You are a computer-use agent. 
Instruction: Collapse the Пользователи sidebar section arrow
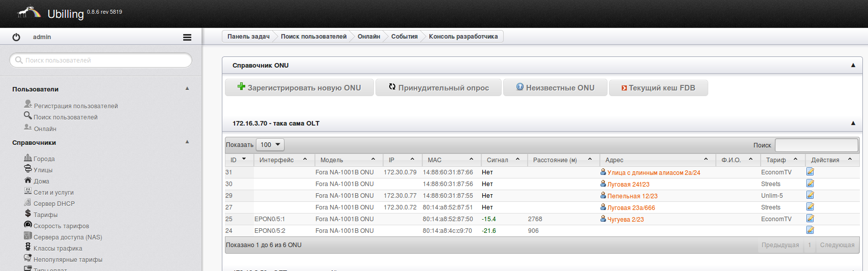pos(187,88)
